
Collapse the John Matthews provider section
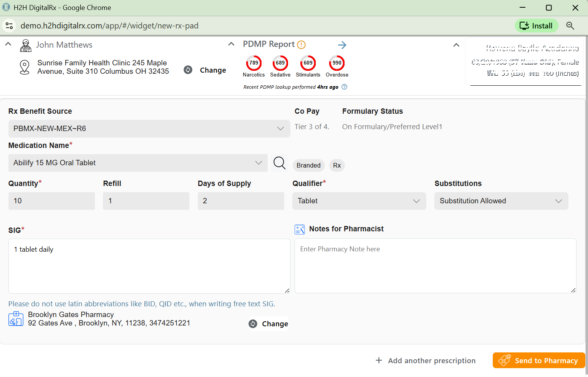coord(8,44)
